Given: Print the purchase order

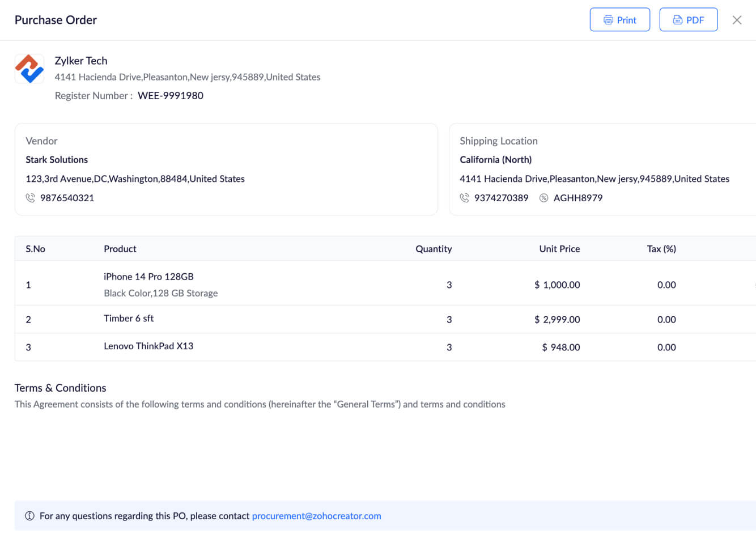Looking at the screenshot, I should pyautogui.click(x=619, y=20).
